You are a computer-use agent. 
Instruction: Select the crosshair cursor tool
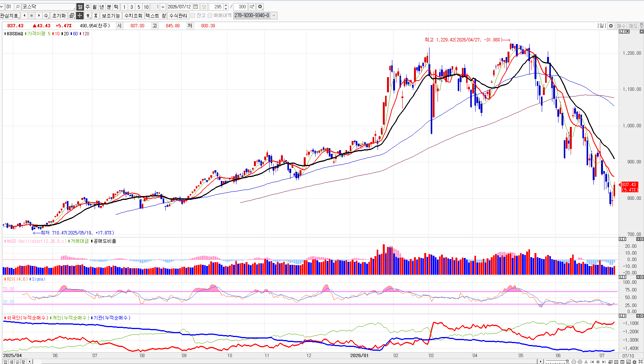coord(79,16)
